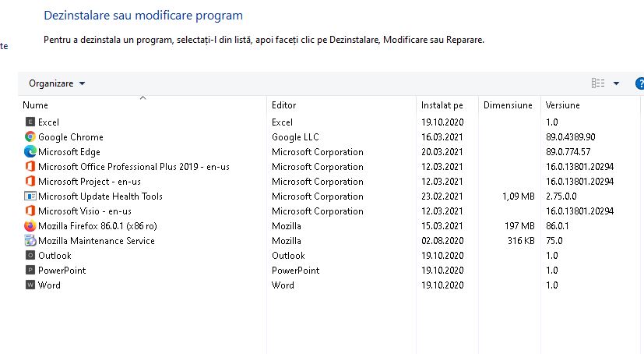Click Word in the Editor column

coord(283,285)
